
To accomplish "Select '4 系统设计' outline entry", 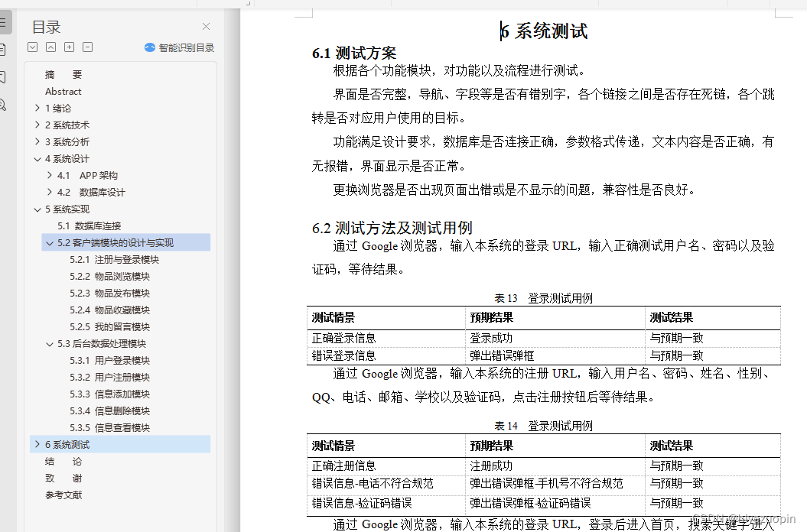I will click(x=67, y=158).
